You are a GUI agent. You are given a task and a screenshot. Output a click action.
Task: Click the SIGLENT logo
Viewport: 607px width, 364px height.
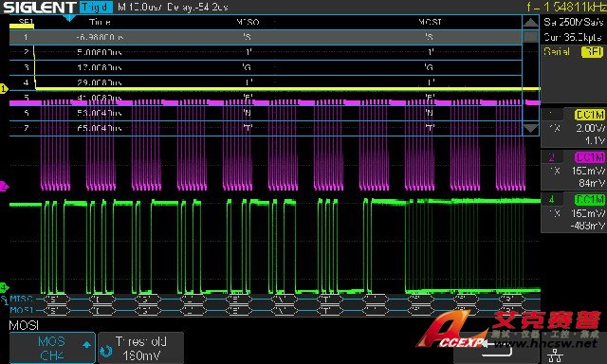coord(40,7)
